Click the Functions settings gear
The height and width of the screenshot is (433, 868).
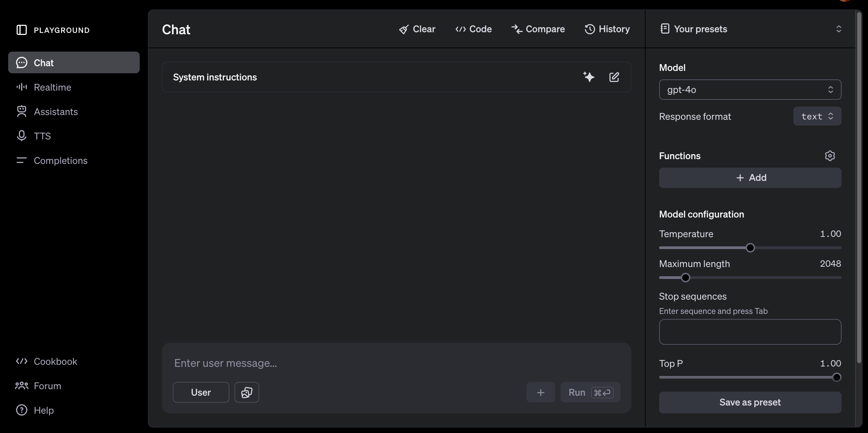click(x=830, y=156)
